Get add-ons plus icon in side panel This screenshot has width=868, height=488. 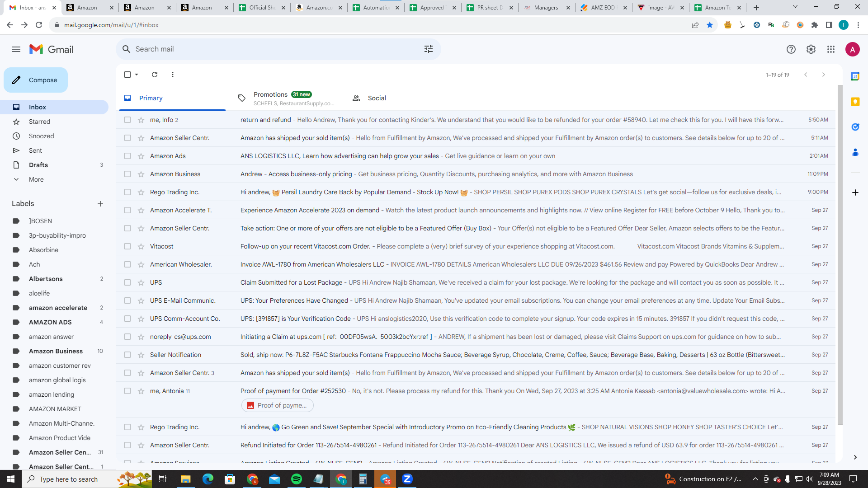click(x=855, y=192)
